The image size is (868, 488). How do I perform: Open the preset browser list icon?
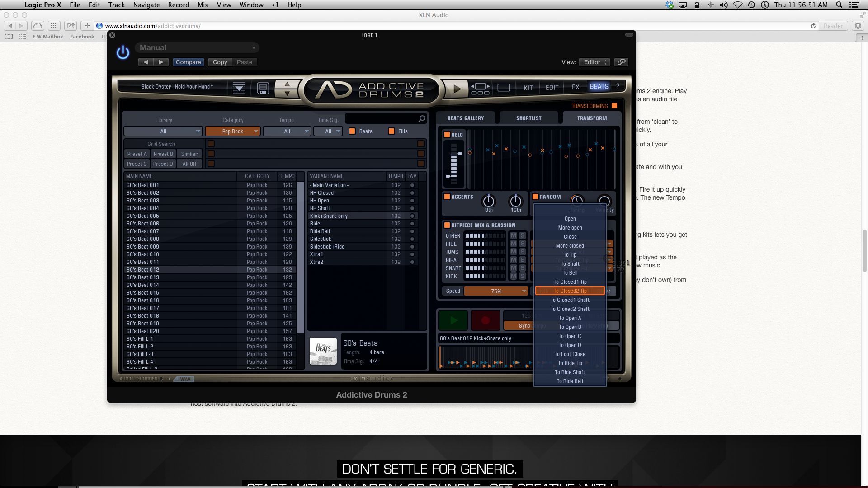[239, 88]
